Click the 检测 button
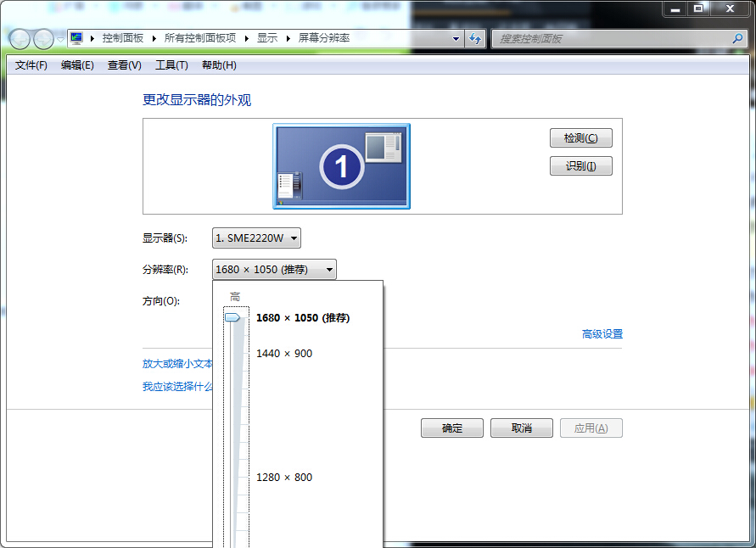Viewport: 756px width, 548px height. point(580,137)
